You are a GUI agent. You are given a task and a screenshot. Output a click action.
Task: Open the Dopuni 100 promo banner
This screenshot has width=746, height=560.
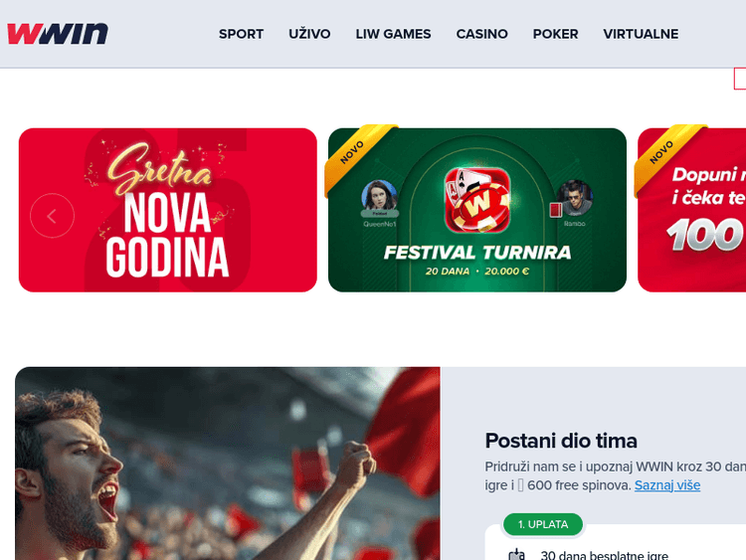point(691,210)
